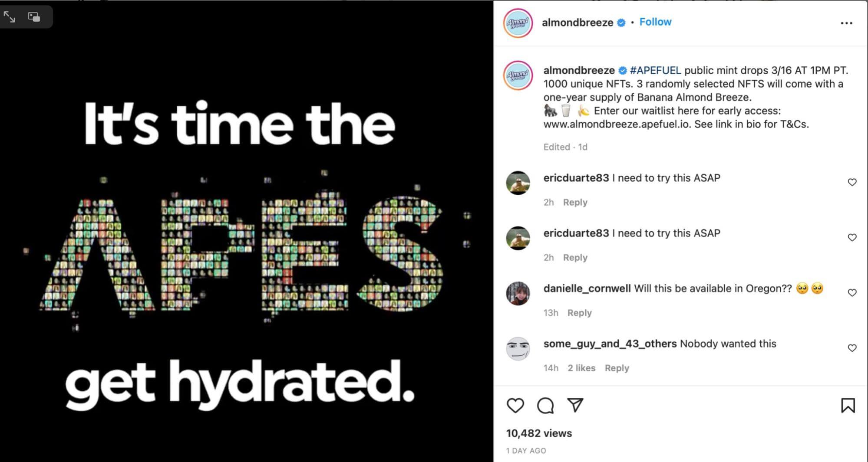
Task: Follow the almondbreeze account
Action: [x=655, y=22]
